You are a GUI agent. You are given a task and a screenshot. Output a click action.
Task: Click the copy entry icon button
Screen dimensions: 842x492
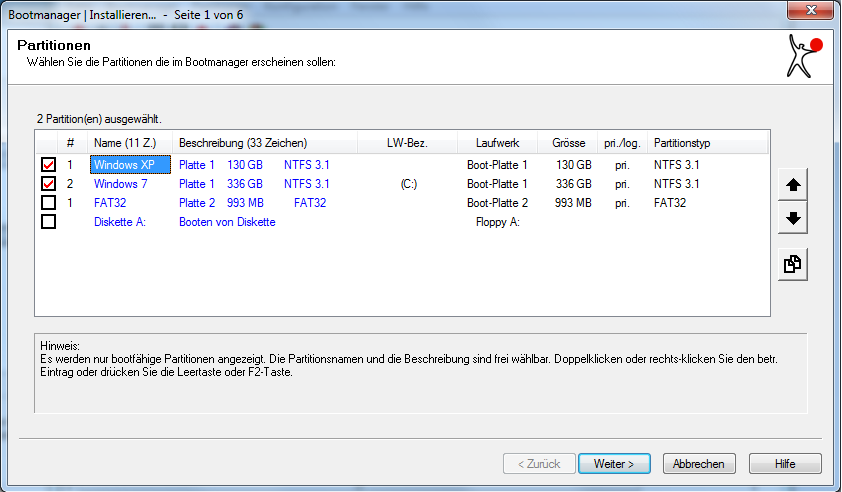pos(793,264)
